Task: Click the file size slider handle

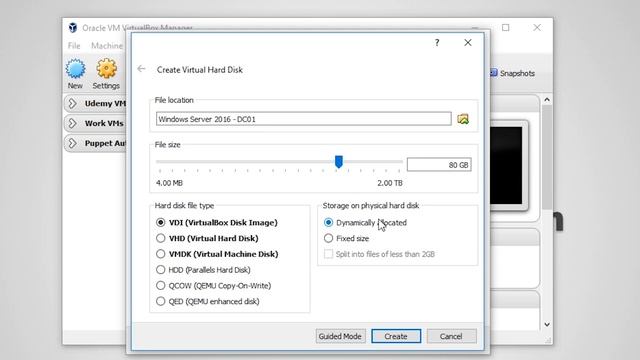Action: [338, 162]
